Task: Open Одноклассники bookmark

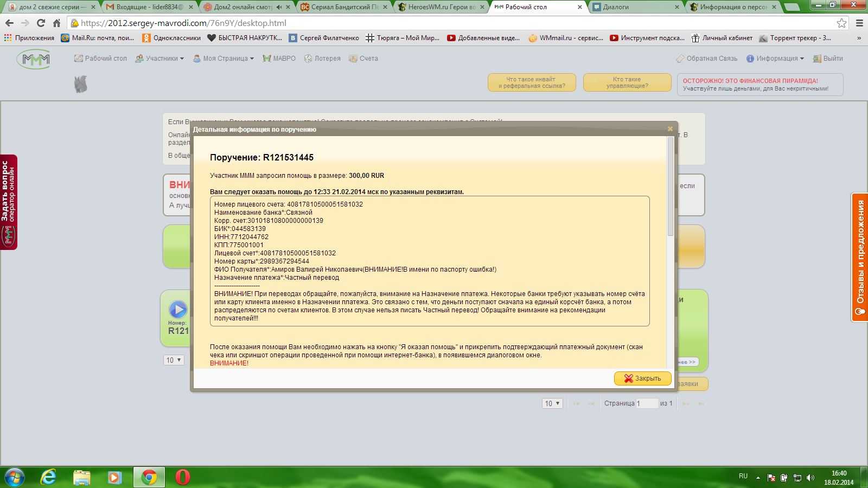Action: [171, 38]
